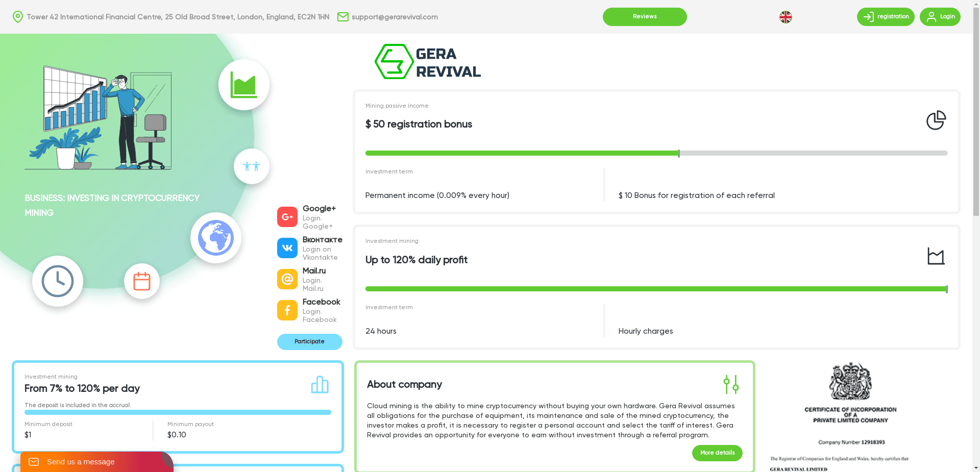Expand company info via More details
This screenshot has height=472, width=980.
[717, 453]
